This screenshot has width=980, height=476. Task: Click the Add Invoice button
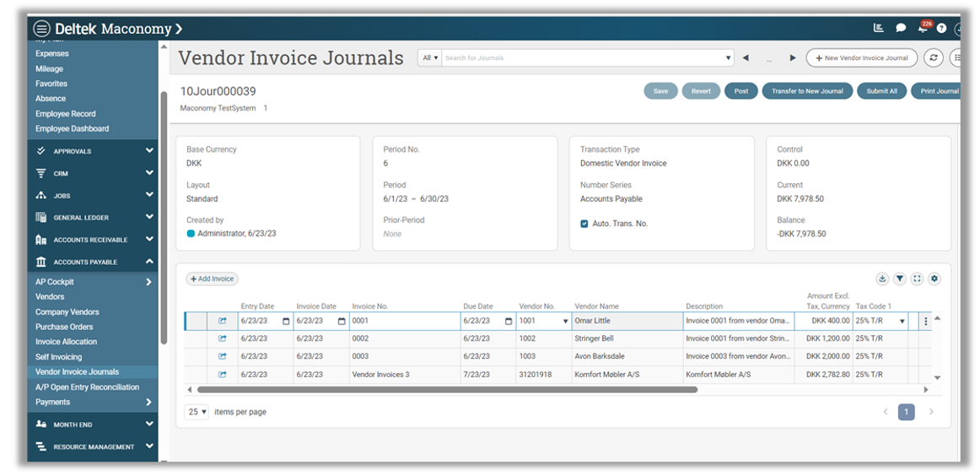[x=212, y=279]
